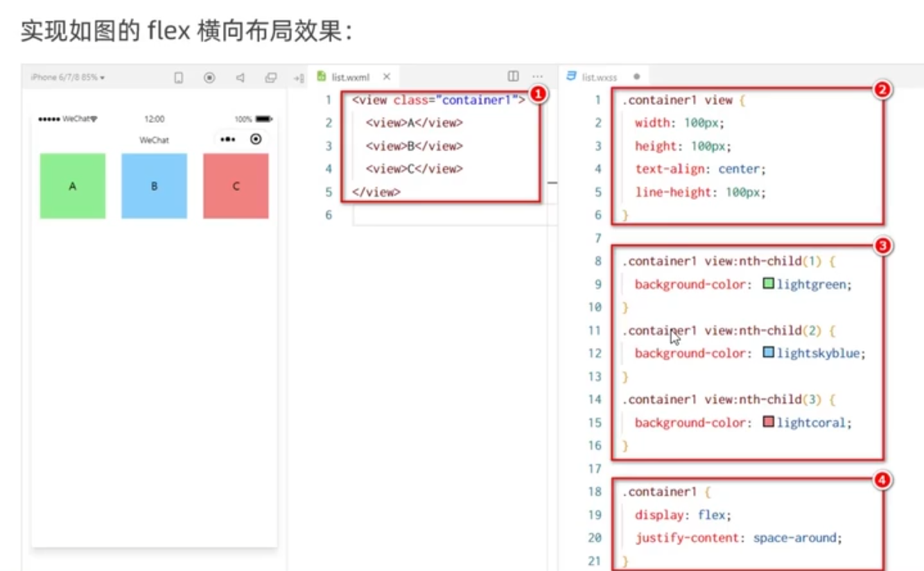The image size is (924, 571).
Task: Open the capsule menu in simulated WeChat header
Action: [228, 139]
